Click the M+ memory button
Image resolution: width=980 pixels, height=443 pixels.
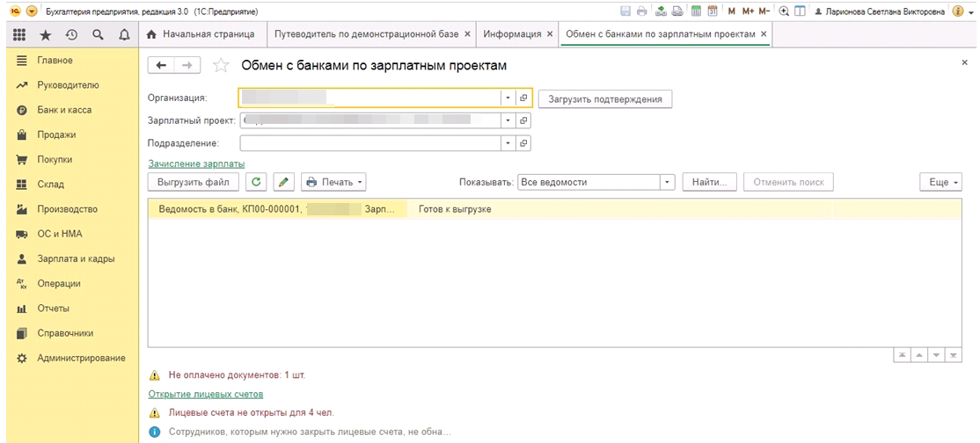click(x=748, y=11)
